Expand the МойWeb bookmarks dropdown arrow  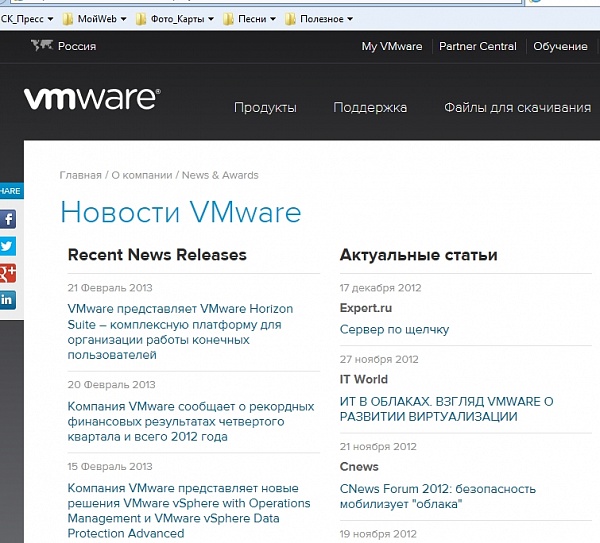(123, 19)
